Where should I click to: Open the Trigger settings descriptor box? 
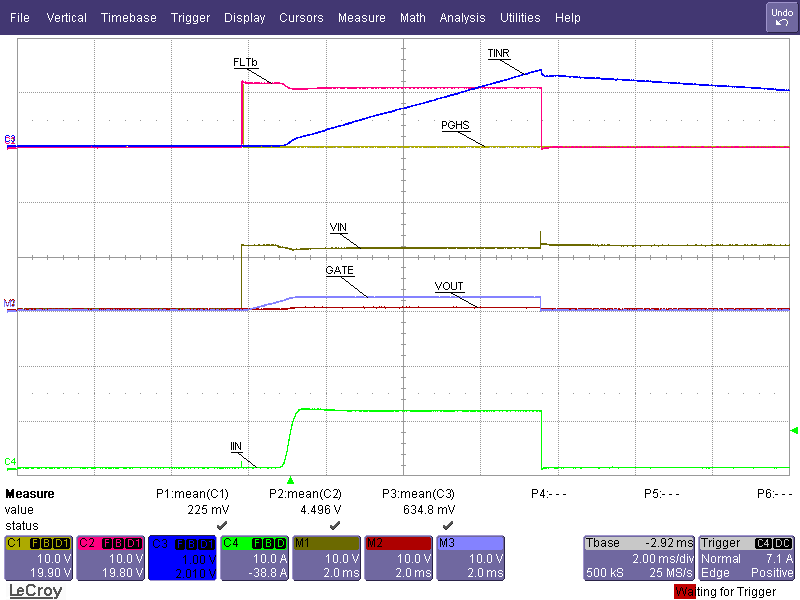coord(747,557)
